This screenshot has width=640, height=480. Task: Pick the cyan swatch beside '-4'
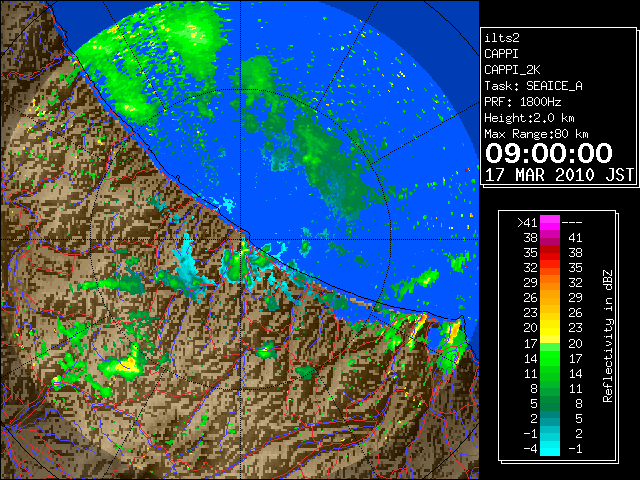pyautogui.click(x=550, y=449)
